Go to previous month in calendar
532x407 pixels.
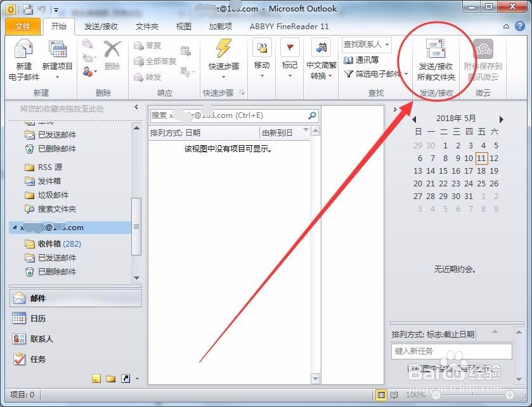pyautogui.click(x=414, y=119)
